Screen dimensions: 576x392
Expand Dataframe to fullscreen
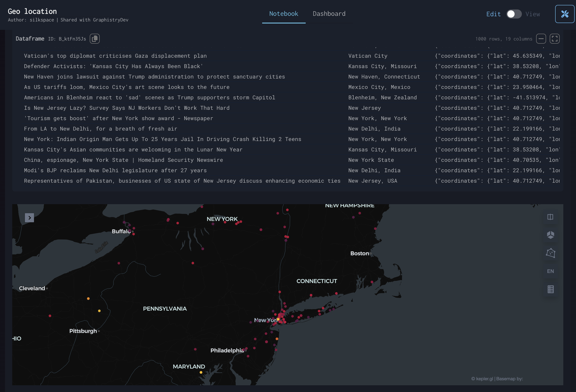(554, 39)
